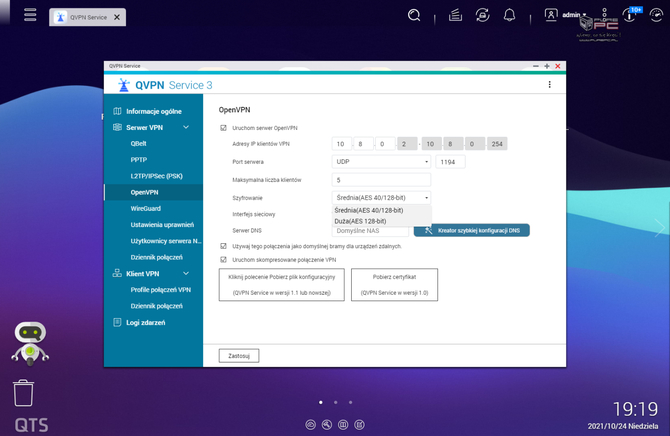Click the server port field 1194

pos(450,162)
